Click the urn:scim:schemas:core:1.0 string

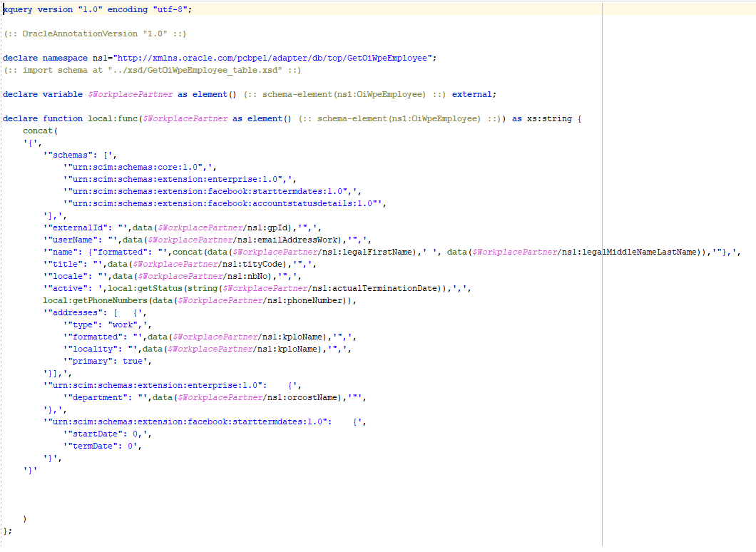[x=140, y=168]
